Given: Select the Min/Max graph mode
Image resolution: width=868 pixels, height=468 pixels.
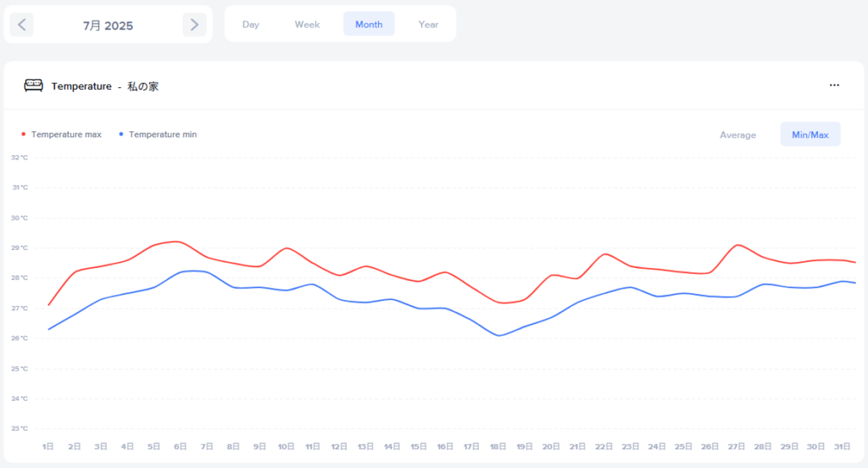Looking at the screenshot, I should pos(810,135).
